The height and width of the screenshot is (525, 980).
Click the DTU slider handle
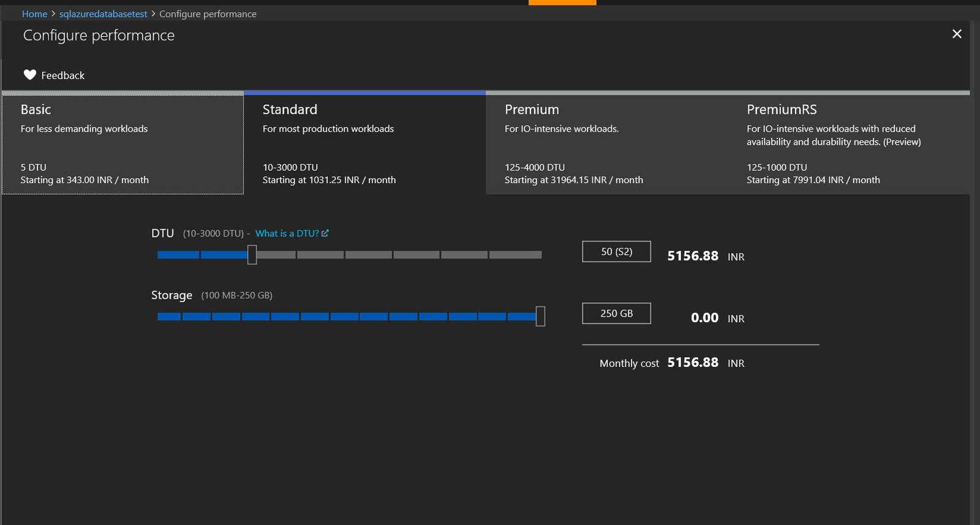pos(252,254)
